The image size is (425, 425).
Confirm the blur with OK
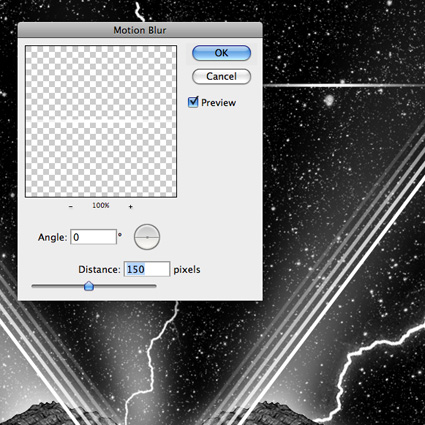pyautogui.click(x=221, y=53)
